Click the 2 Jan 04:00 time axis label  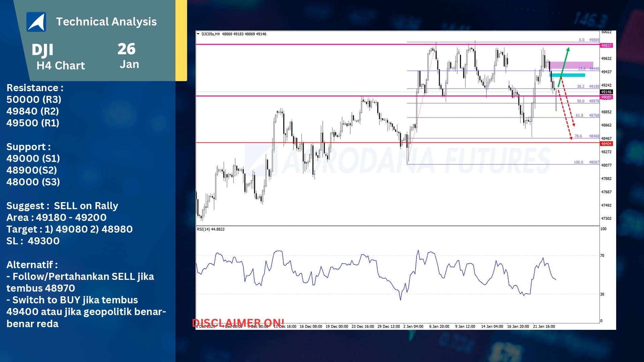click(x=413, y=326)
